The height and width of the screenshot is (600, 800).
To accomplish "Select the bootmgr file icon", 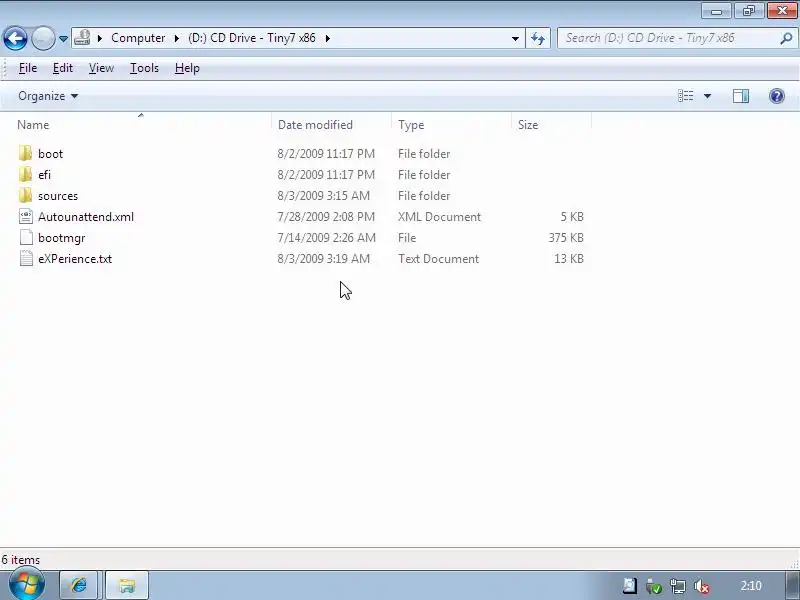I will [x=26, y=237].
